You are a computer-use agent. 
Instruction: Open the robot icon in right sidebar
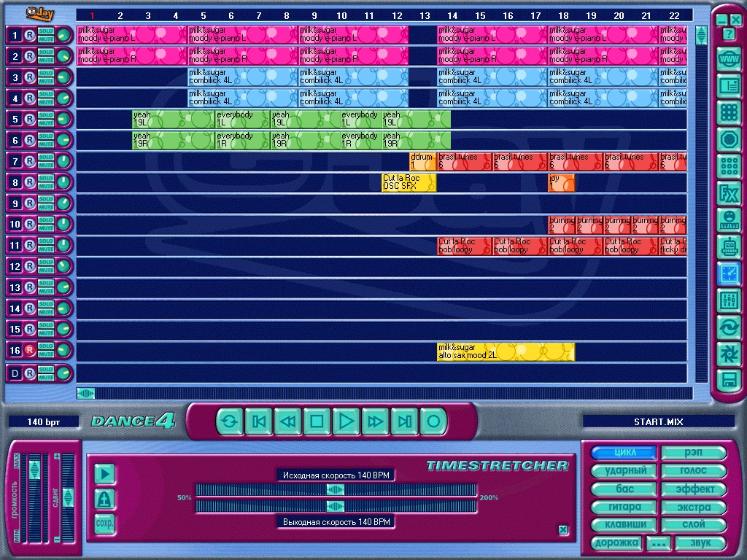click(728, 246)
